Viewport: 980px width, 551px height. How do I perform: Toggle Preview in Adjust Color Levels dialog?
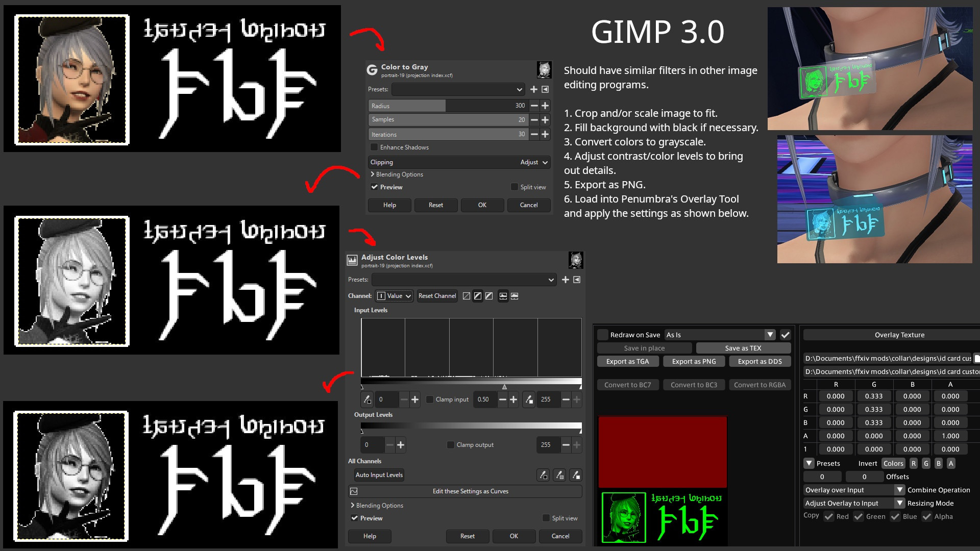click(355, 518)
